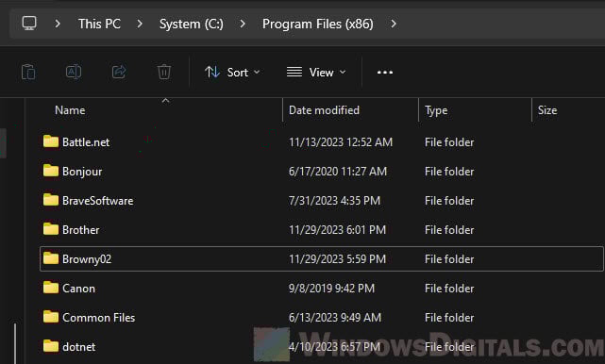Click File folder type in Brother row

tap(449, 230)
